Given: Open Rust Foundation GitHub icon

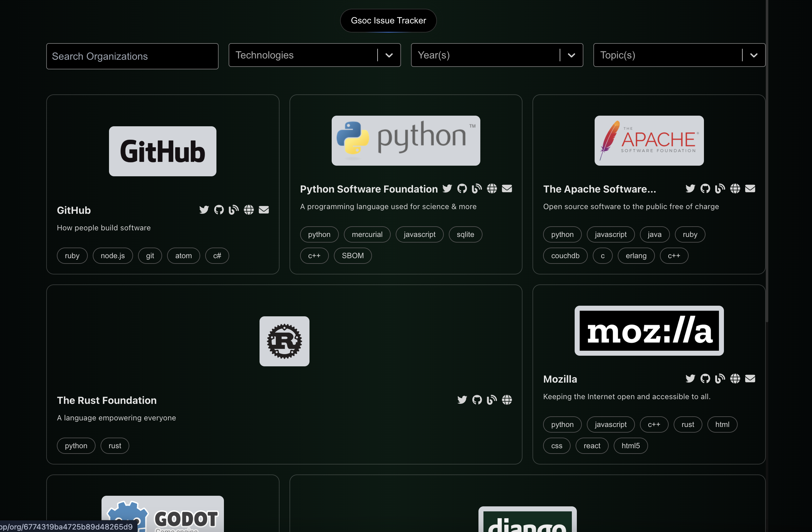Looking at the screenshot, I should (x=477, y=400).
